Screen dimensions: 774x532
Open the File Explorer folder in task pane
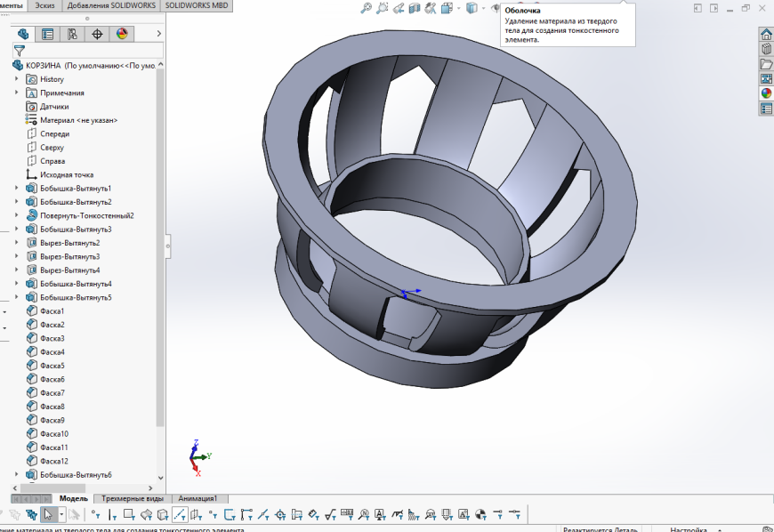(766, 64)
